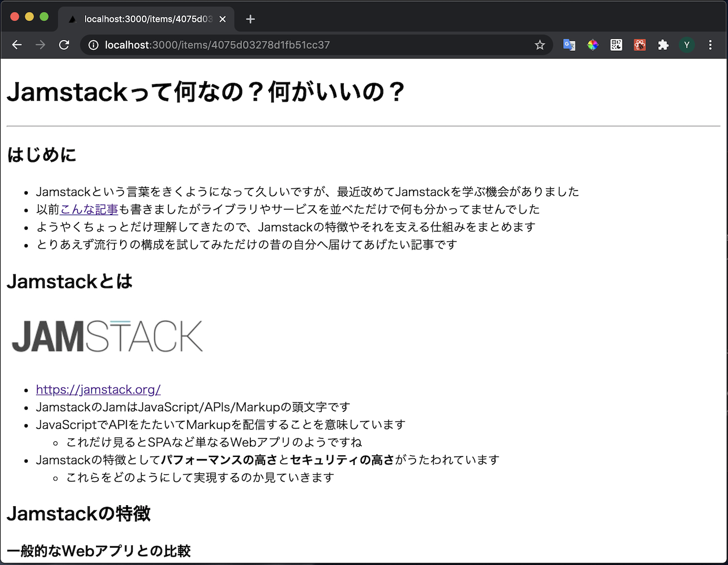
Task: Open the Y profile avatar
Action: point(687,45)
